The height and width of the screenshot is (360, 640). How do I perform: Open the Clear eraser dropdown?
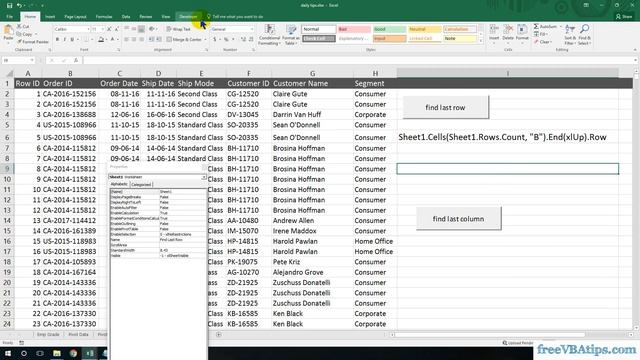543,42
